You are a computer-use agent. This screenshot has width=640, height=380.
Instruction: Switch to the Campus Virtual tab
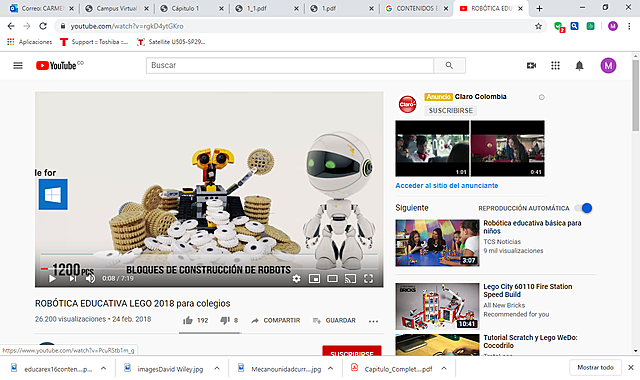(117, 8)
